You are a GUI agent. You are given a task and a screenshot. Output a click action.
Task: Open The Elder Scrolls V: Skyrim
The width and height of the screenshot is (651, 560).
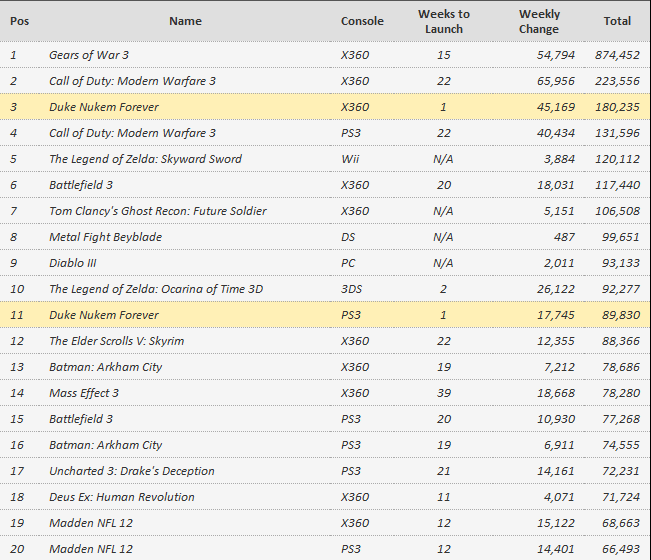coord(116,341)
